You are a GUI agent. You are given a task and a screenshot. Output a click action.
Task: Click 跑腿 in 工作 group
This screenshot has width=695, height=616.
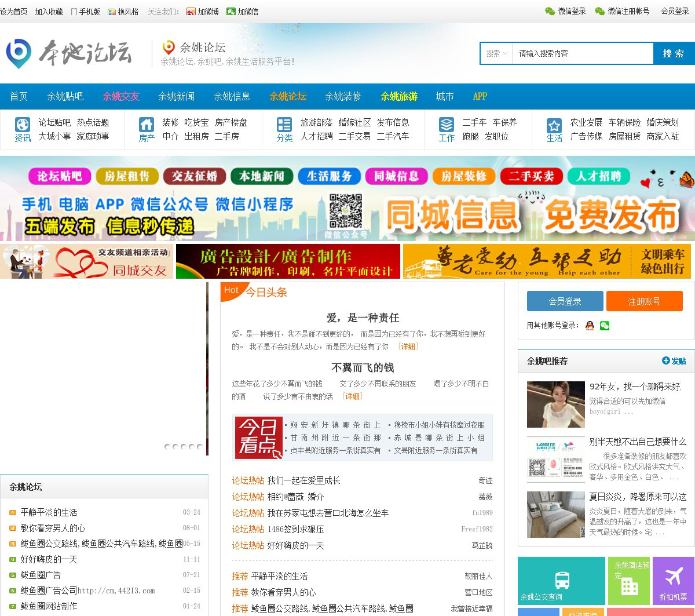click(x=470, y=136)
